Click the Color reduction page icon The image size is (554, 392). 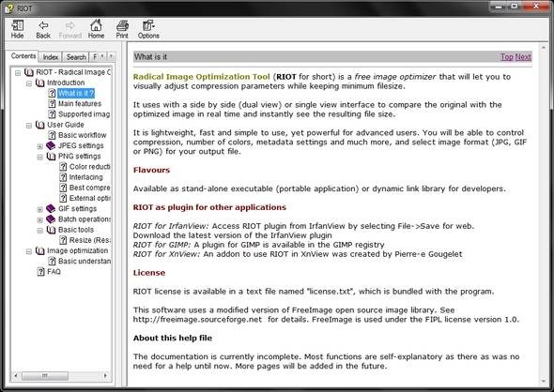coord(63,167)
